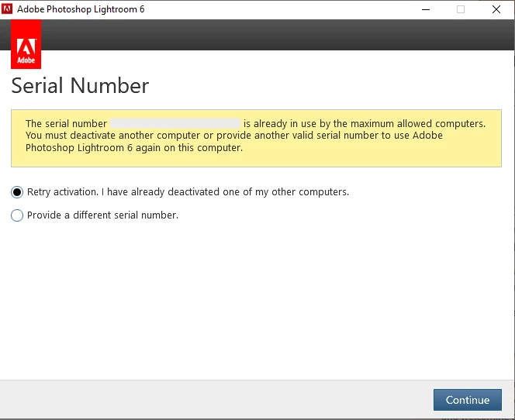
Task: Click the Serial Number heading
Action: [x=80, y=86]
